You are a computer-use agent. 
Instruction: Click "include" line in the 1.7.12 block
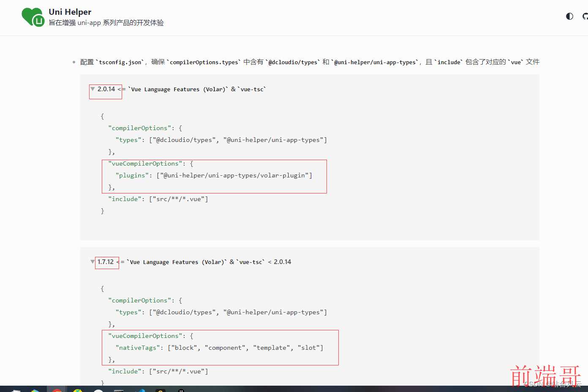(158, 371)
